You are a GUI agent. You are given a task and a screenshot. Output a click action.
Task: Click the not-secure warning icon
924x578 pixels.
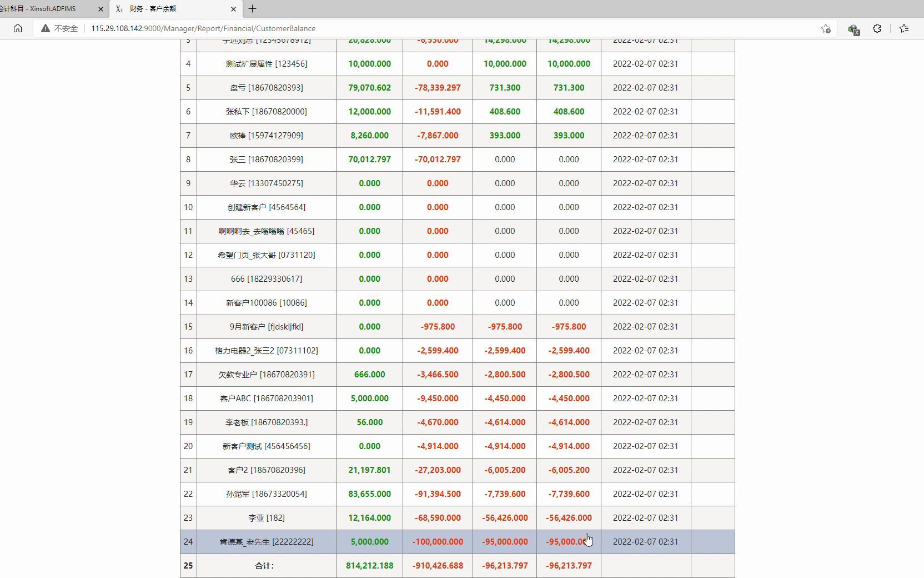coord(46,28)
